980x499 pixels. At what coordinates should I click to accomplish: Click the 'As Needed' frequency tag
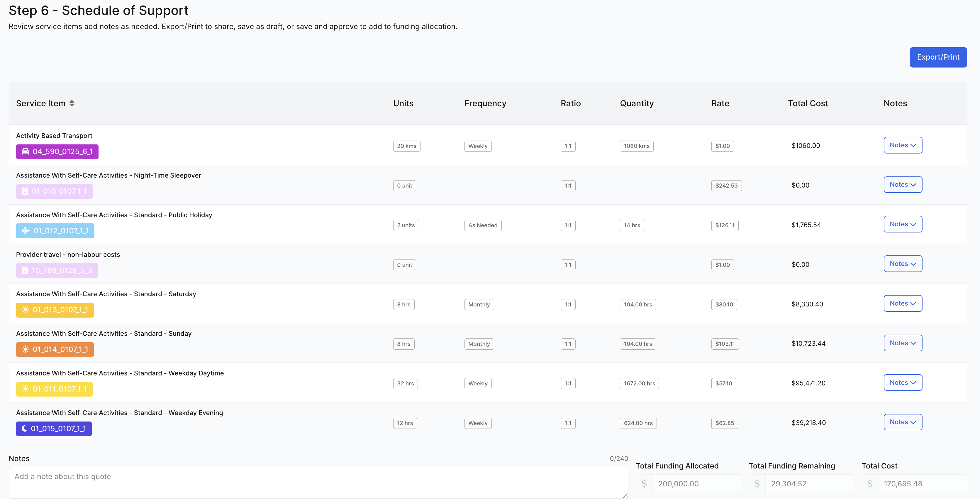(483, 225)
